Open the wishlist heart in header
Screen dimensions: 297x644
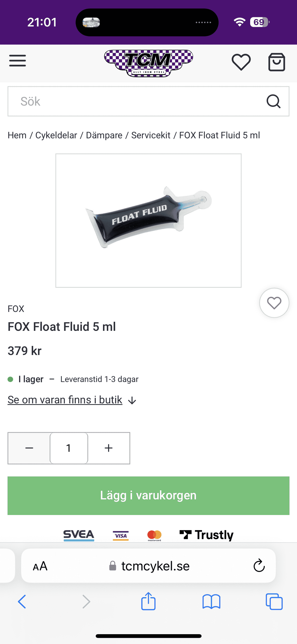click(241, 62)
